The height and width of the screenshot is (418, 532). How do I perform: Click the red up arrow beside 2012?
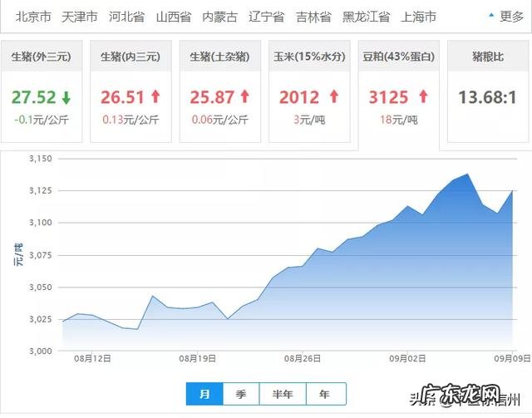pyautogui.click(x=334, y=96)
